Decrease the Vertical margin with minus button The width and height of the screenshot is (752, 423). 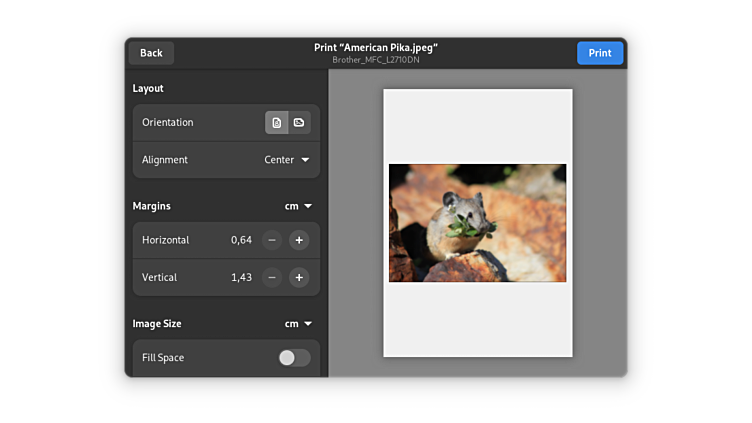[x=272, y=277]
